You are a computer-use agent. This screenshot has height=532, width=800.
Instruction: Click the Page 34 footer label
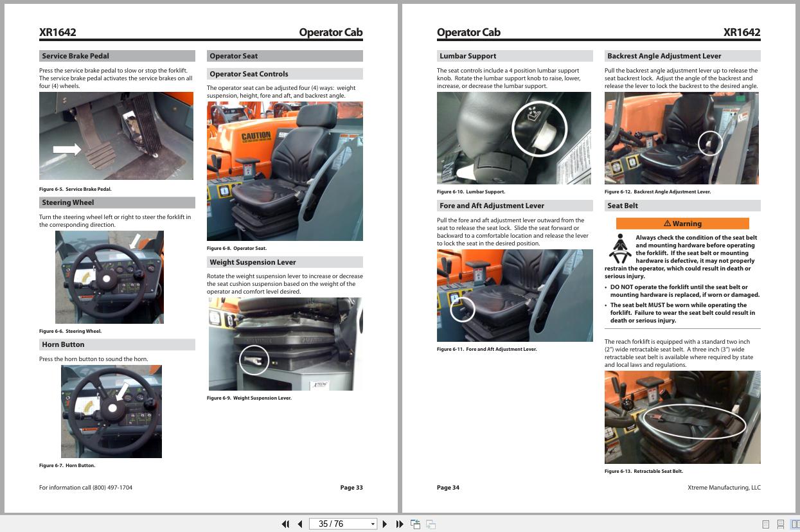click(x=448, y=488)
